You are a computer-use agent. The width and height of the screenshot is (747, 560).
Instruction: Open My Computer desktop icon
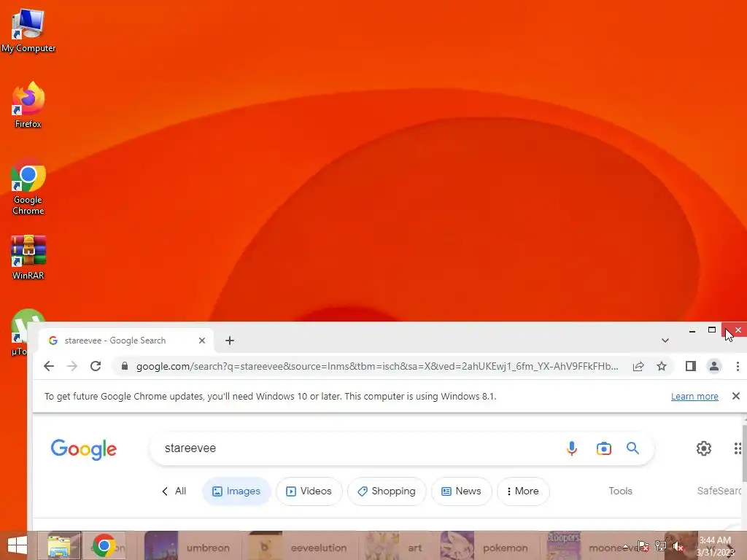[28, 29]
